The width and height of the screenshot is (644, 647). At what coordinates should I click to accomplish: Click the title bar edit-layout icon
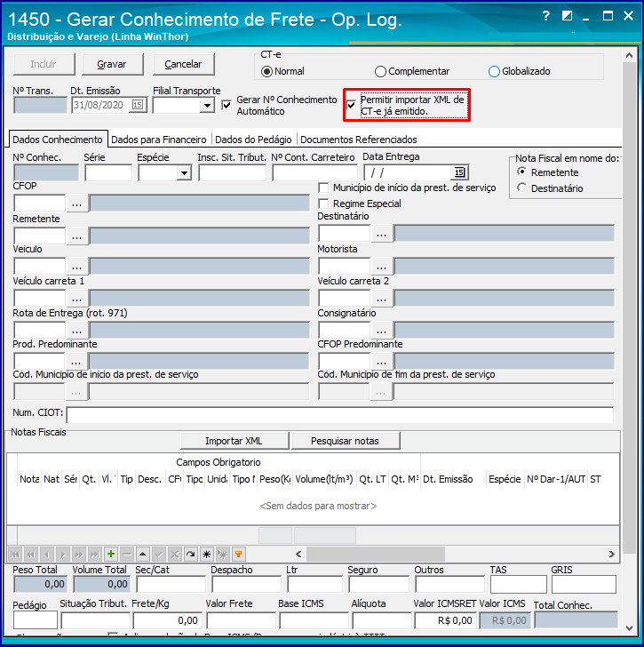[x=567, y=16]
